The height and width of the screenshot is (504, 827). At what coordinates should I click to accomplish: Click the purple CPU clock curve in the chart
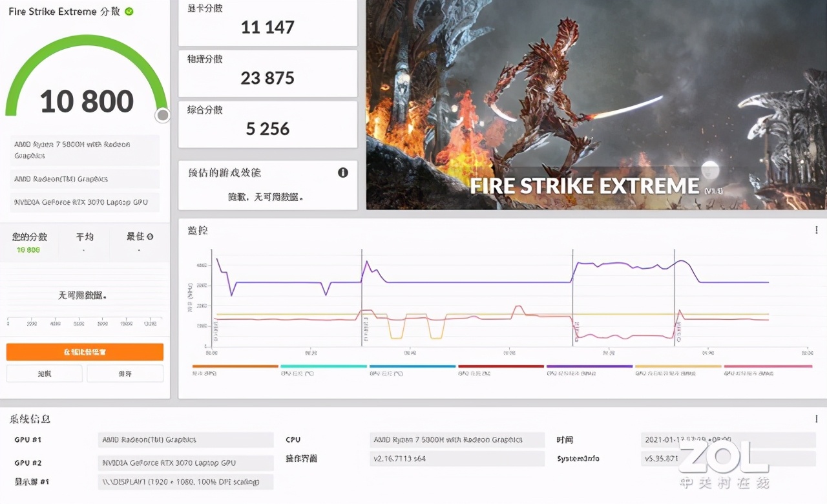478,282
